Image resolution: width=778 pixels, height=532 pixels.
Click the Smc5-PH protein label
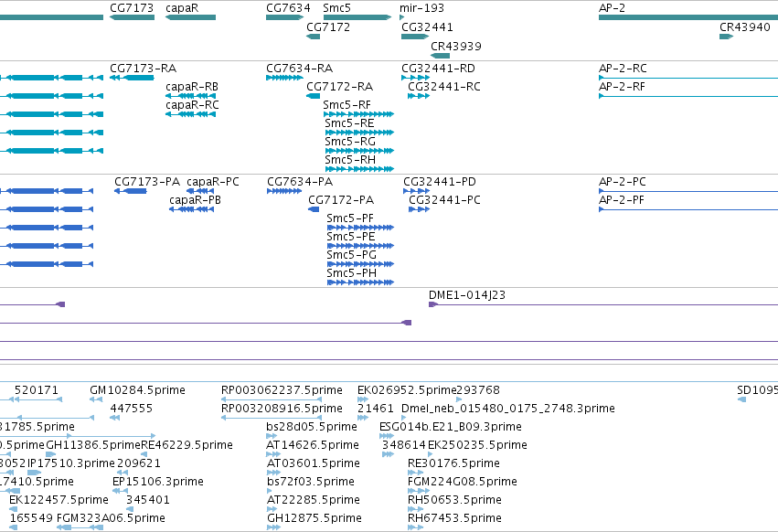tap(351, 273)
